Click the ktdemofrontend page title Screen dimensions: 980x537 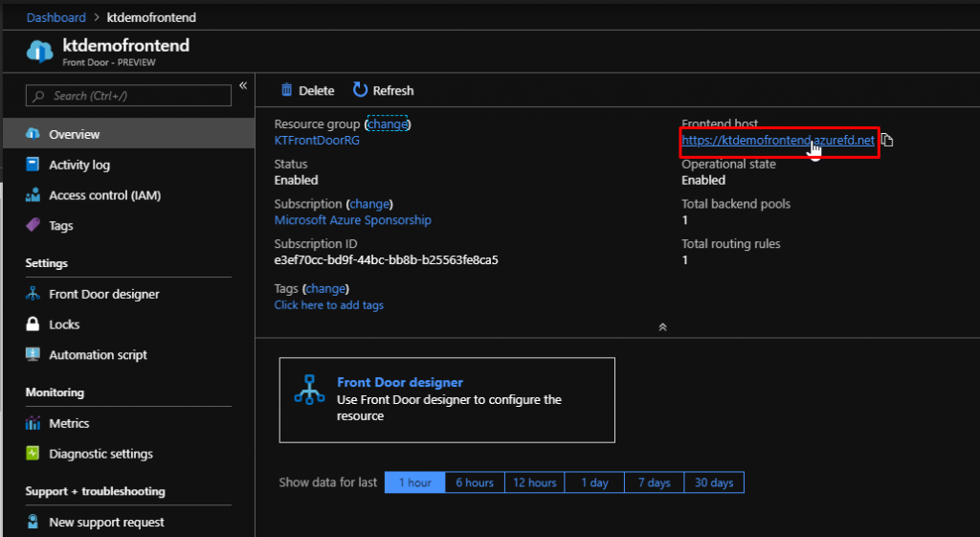click(125, 46)
